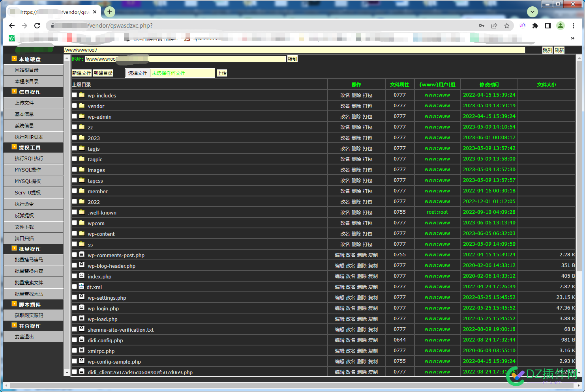Viewport: 585px width, 392px height.
Task: Bookmark page with the star icon
Action: click(507, 26)
